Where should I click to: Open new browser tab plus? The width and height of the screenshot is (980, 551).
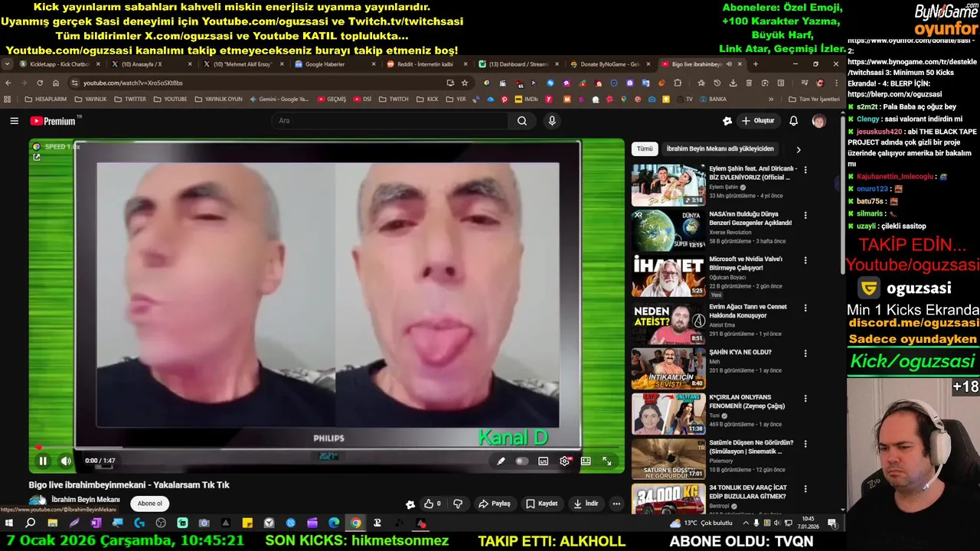pos(755,64)
